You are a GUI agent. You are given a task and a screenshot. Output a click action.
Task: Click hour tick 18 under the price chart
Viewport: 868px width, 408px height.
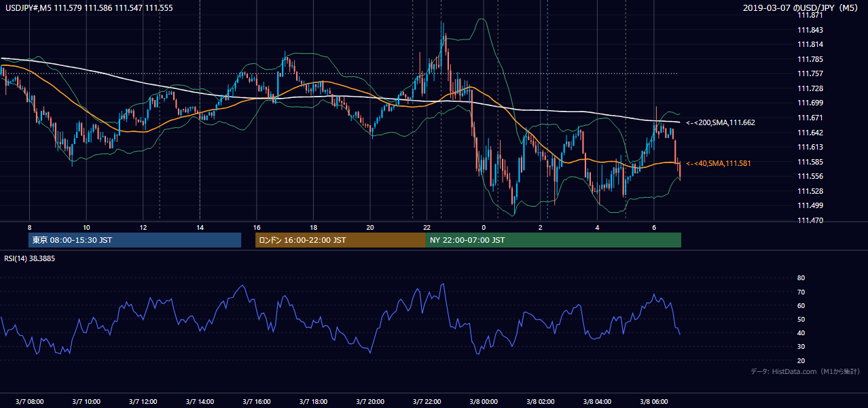[x=313, y=227]
